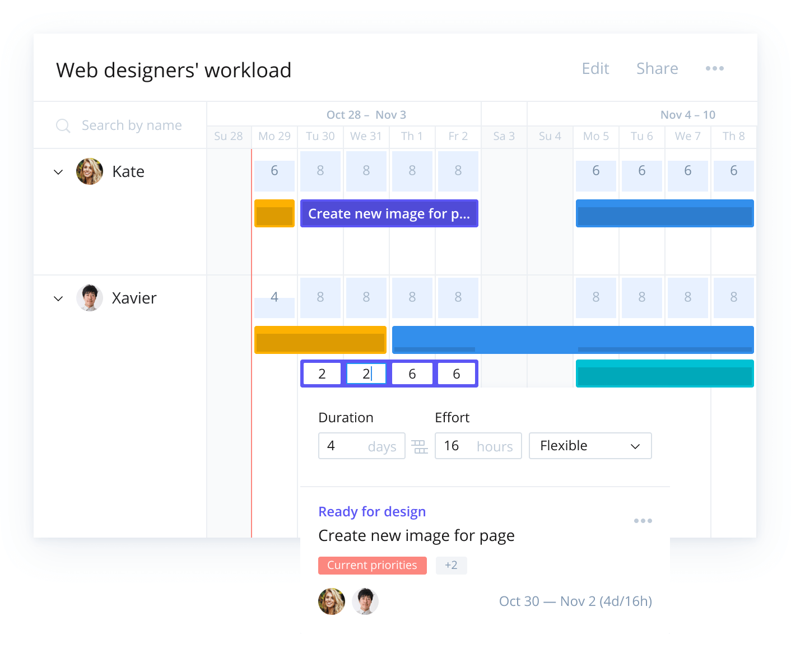Click Xavier's Mo 29 capacity cell showing 4

click(x=274, y=297)
